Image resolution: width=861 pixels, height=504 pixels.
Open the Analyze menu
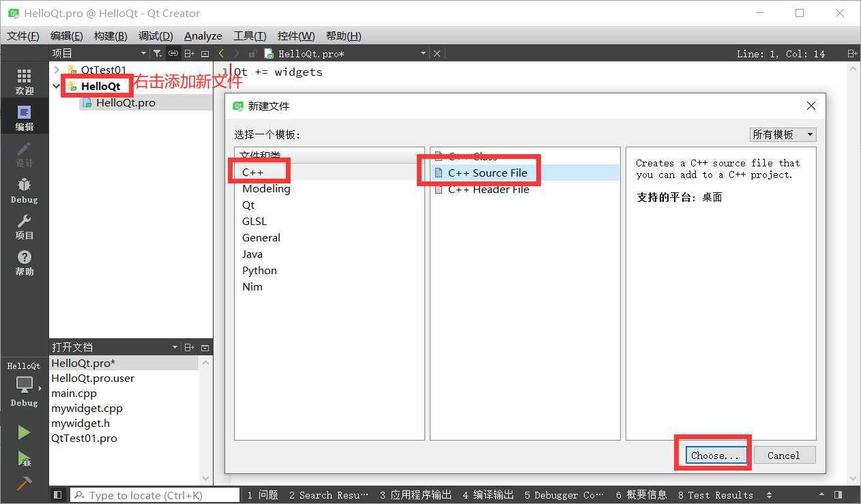point(203,35)
